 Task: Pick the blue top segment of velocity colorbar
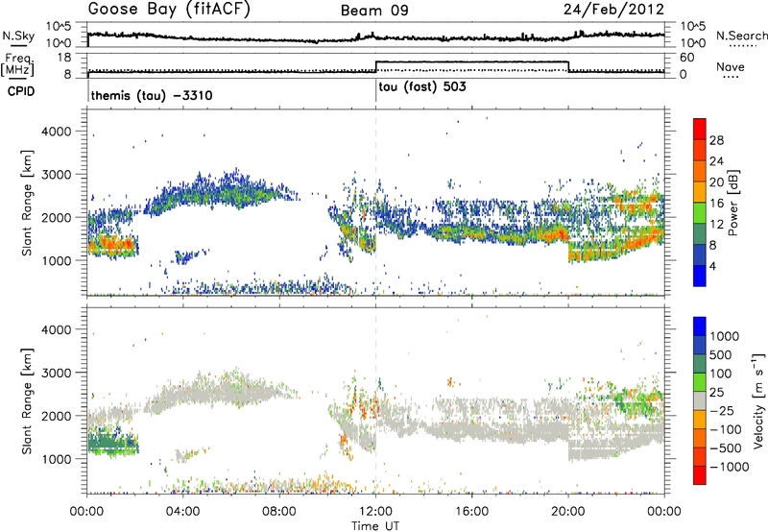(x=700, y=326)
